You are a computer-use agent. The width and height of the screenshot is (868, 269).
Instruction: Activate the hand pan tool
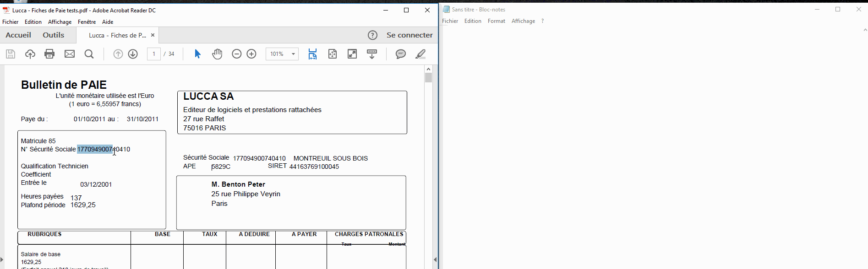[217, 54]
